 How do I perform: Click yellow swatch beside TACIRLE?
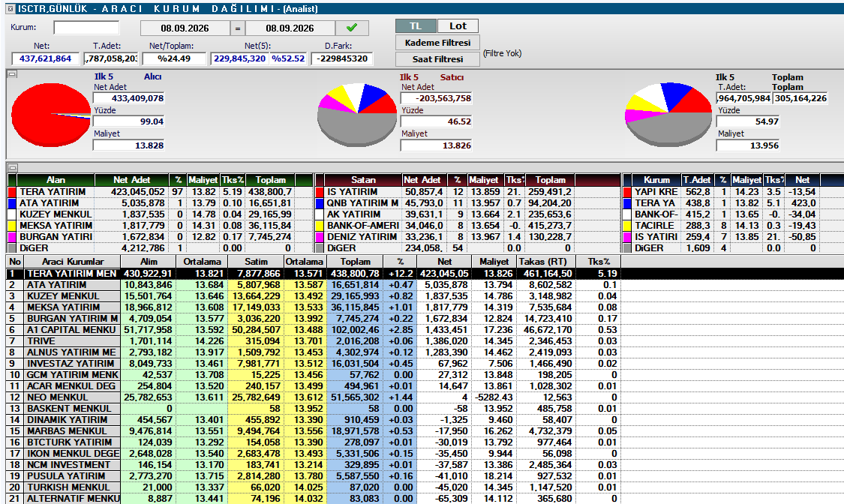(627, 225)
